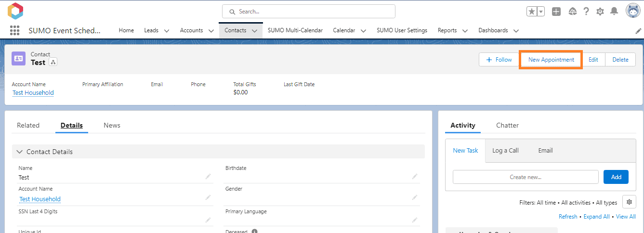Click the New Appointment button
The image size is (644, 233).
click(x=551, y=60)
